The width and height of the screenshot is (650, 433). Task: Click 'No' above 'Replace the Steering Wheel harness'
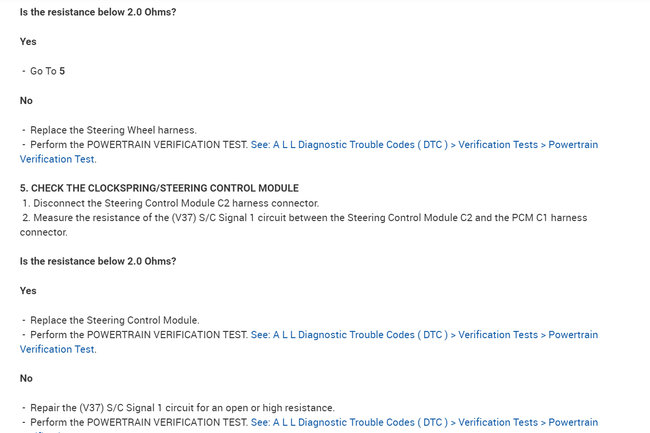click(26, 101)
